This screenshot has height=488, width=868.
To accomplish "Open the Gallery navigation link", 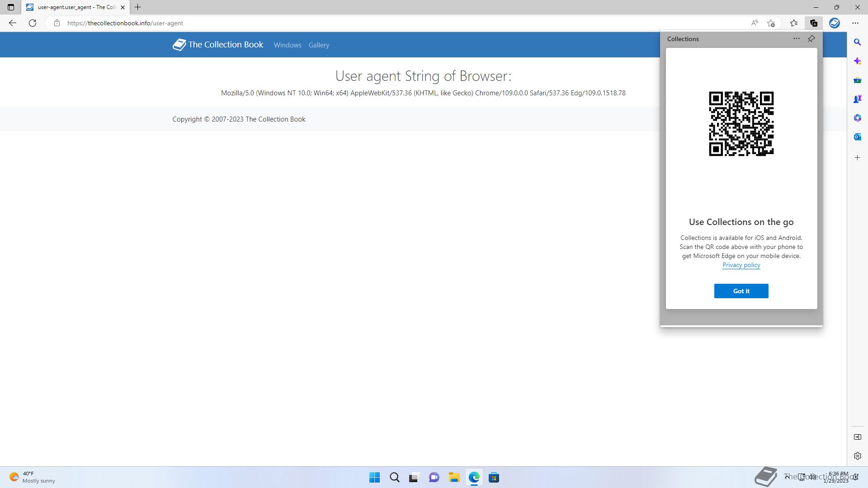I will [319, 45].
